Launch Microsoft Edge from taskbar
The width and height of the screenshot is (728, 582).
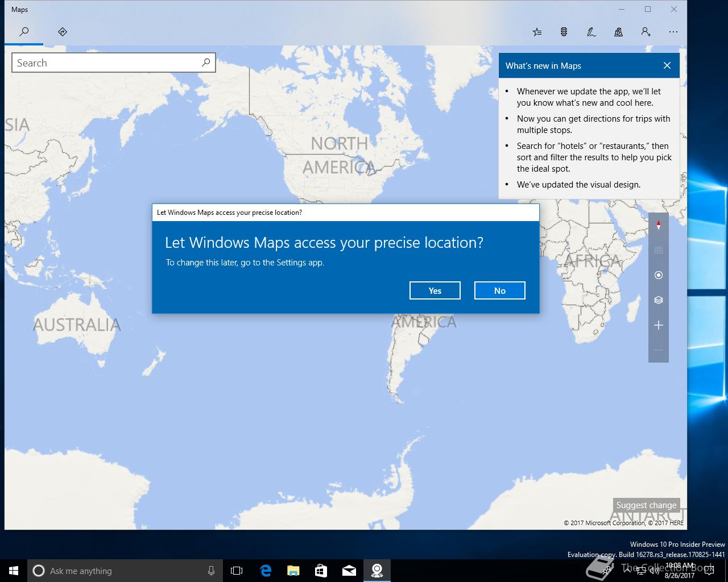[266, 571]
